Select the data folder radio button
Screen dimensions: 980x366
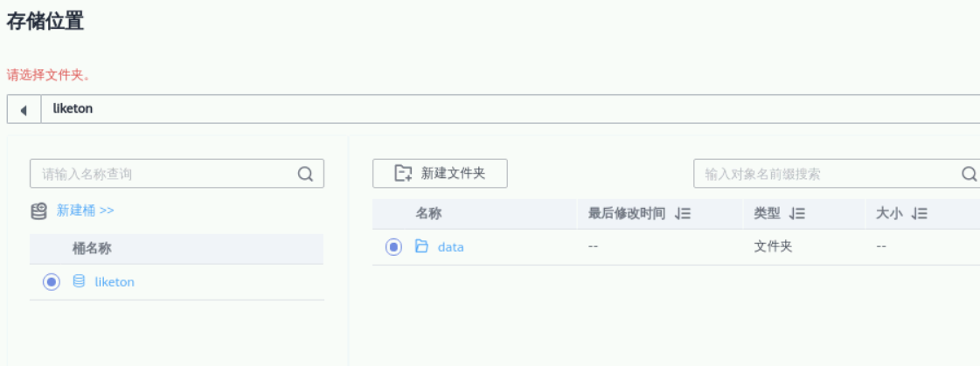[393, 247]
